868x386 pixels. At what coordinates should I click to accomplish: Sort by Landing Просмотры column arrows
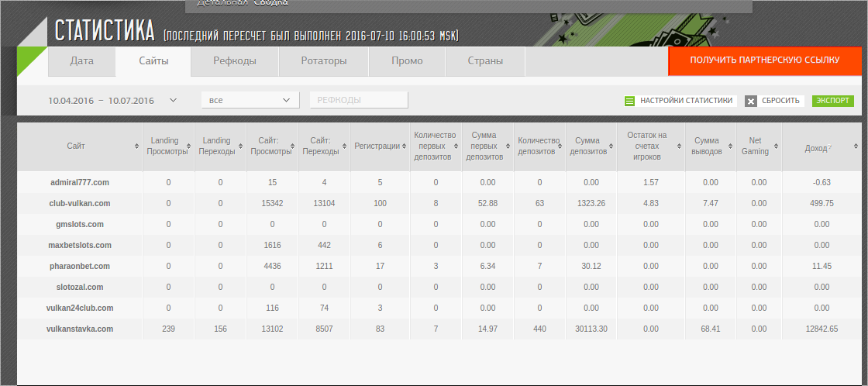[190, 146]
